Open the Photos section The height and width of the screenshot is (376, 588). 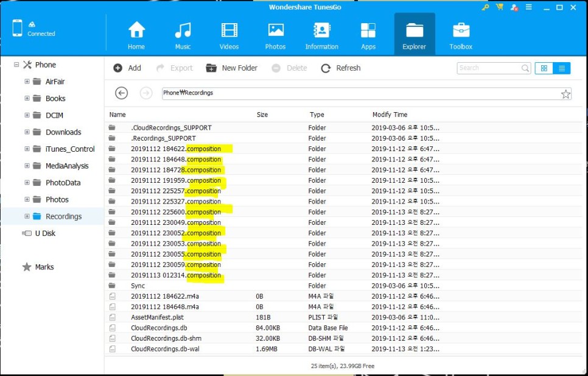[276, 35]
